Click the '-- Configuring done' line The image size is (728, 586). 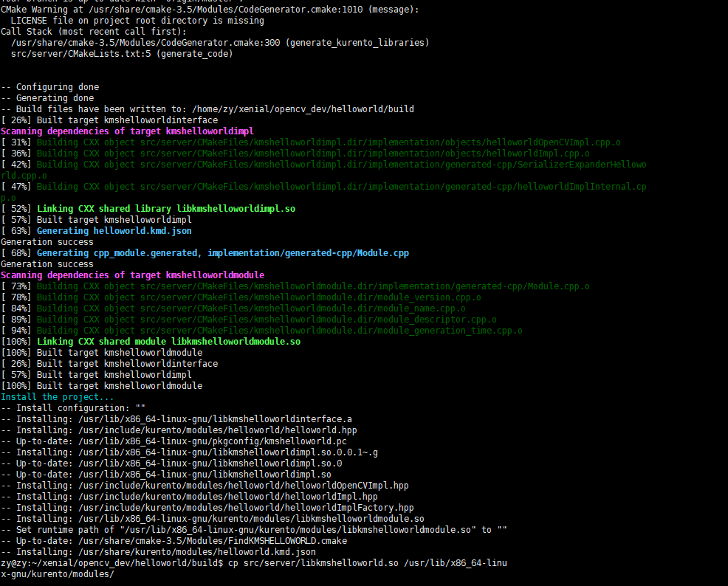(x=50, y=87)
